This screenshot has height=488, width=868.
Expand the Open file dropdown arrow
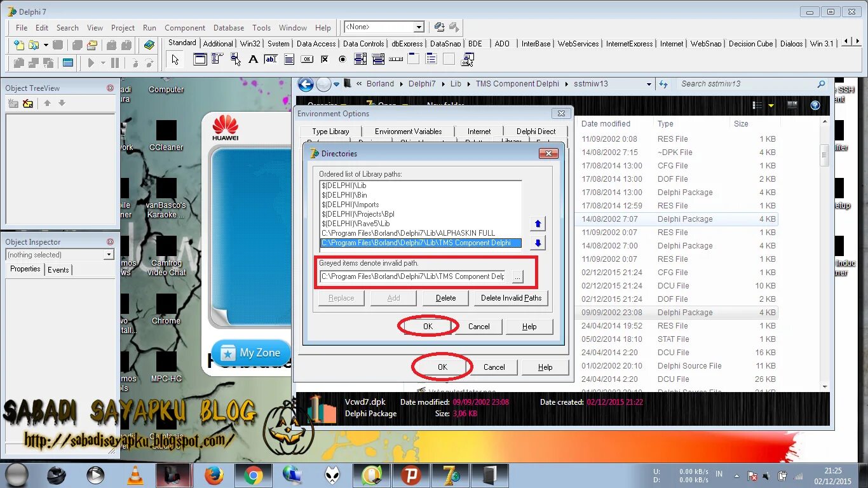click(x=46, y=45)
